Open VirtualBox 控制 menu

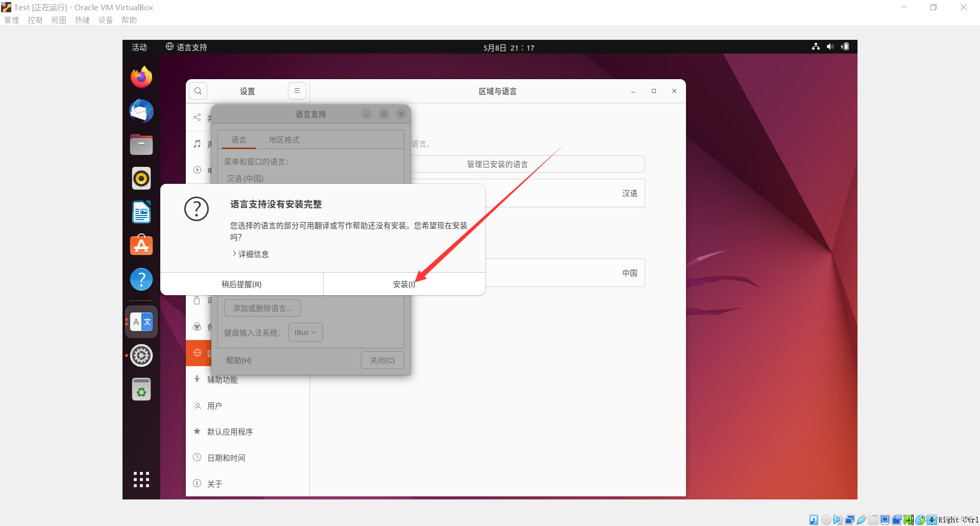35,20
